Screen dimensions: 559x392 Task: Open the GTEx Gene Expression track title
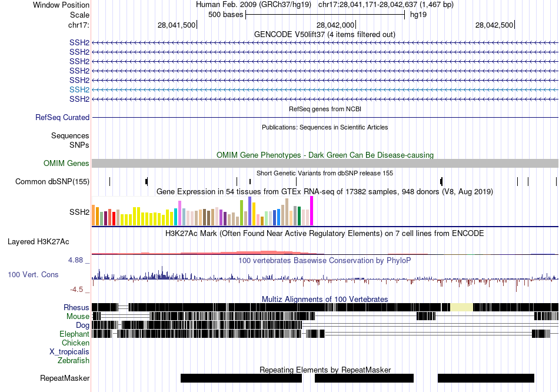(325, 191)
